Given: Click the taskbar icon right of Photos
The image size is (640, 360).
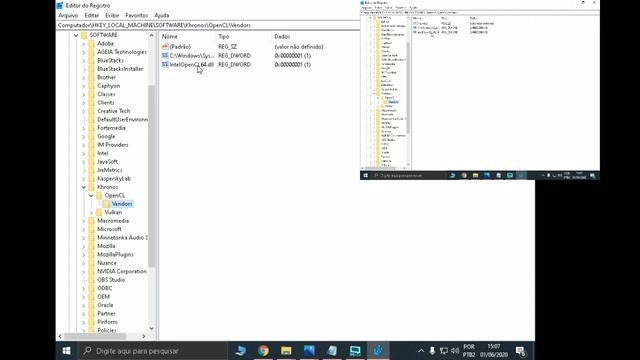Looking at the screenshot, I should tap(332, 351).
